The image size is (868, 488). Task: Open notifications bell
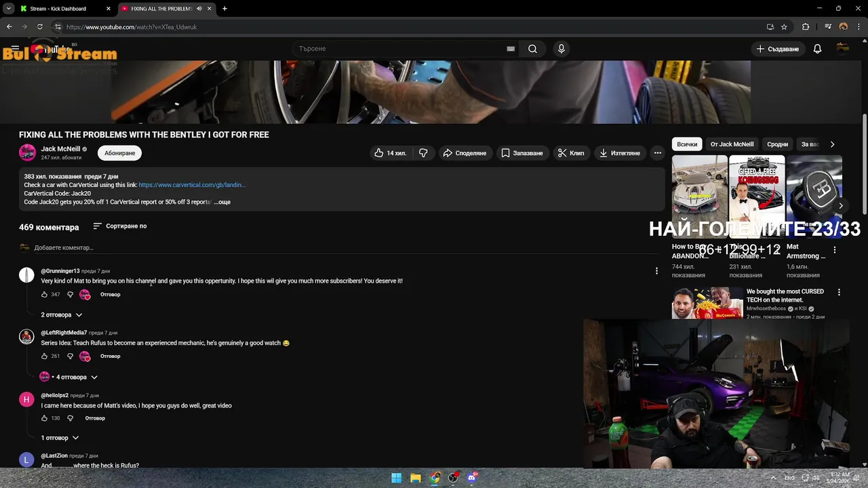tap(817, 49)
